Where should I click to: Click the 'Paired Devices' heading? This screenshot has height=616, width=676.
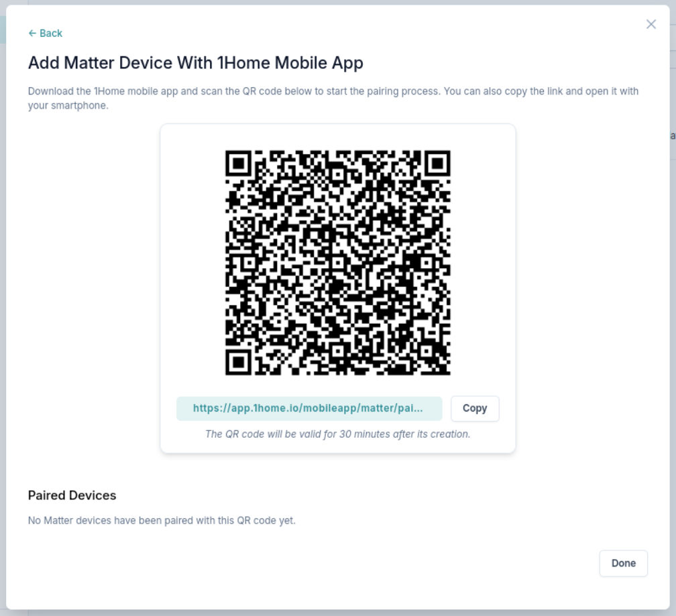click(72, 495)
